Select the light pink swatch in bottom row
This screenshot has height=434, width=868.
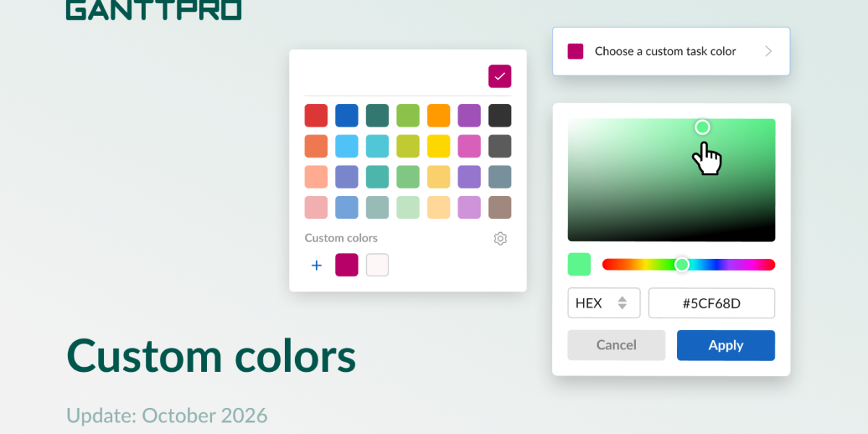click(316, 208)
